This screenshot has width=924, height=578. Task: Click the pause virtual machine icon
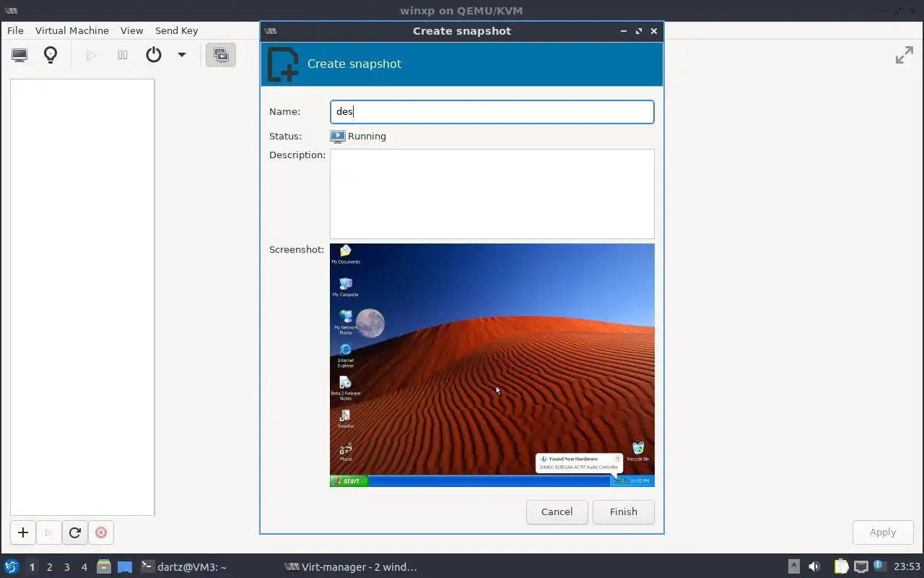point(123,55)
